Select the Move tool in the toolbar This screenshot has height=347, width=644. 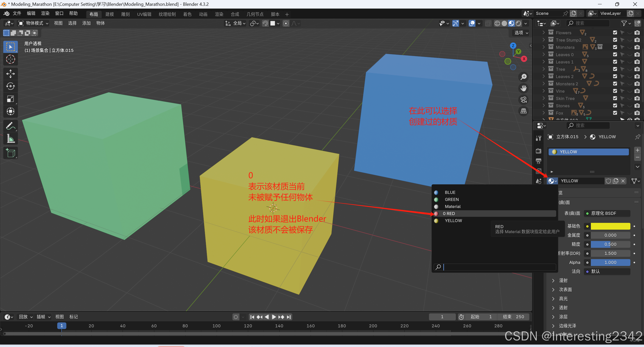tap(10, 74)
